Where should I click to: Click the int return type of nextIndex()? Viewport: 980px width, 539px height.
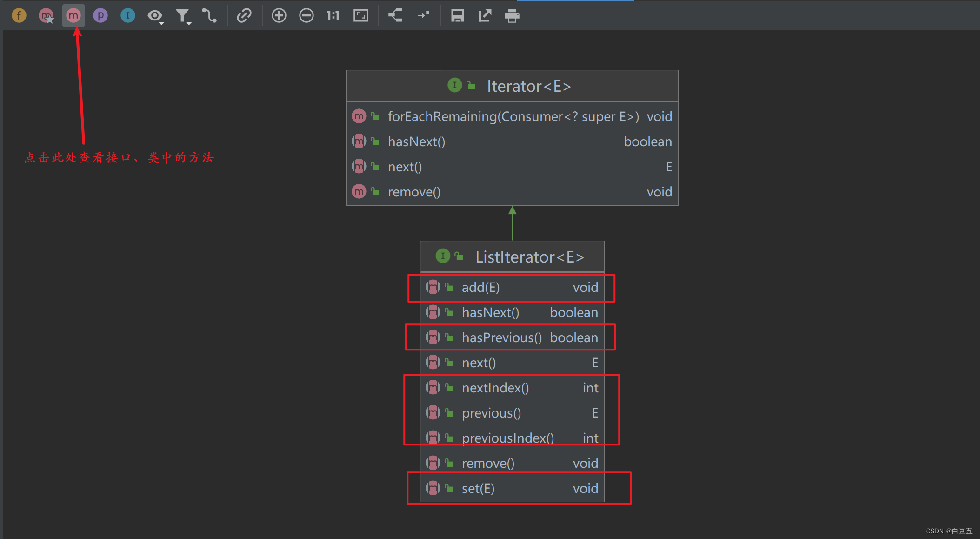click(591, 388)
